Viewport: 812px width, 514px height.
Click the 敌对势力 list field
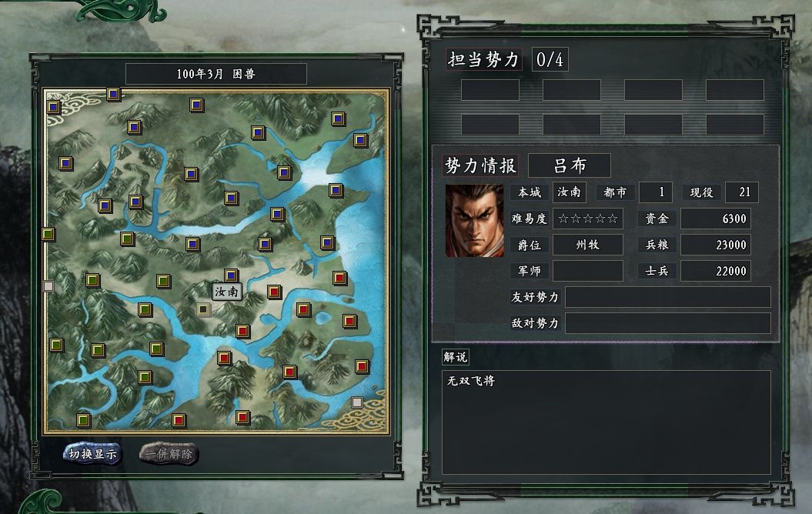[667, 323]
